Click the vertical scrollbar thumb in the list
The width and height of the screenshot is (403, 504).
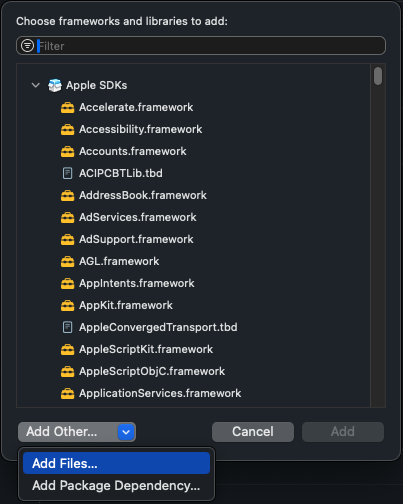coord(378,76)
